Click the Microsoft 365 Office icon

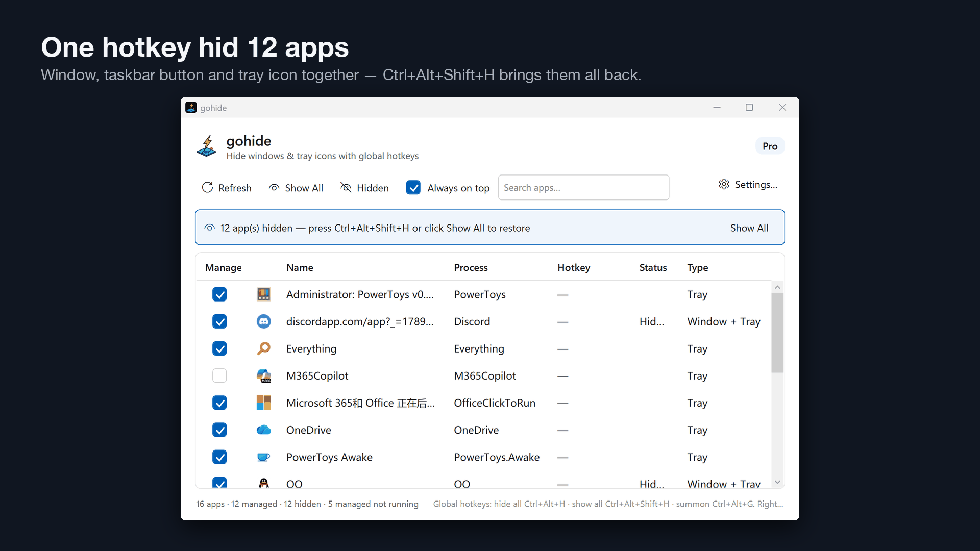coord(263,403)
